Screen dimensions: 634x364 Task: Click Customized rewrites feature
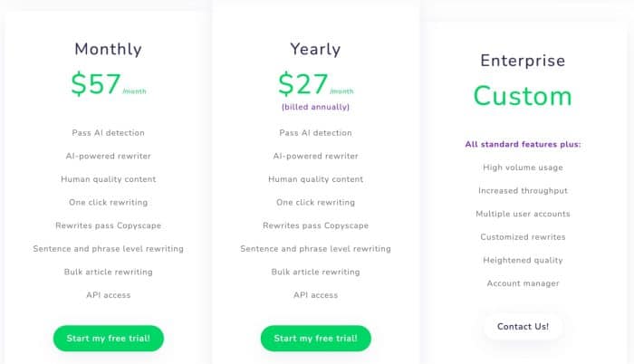click(523, 237)
